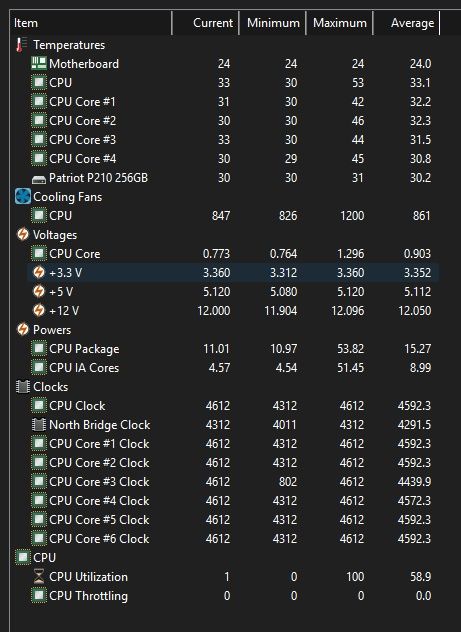Select the Clocks section row
This screenshot has width=461, height=632.
(x=225, y=387)
